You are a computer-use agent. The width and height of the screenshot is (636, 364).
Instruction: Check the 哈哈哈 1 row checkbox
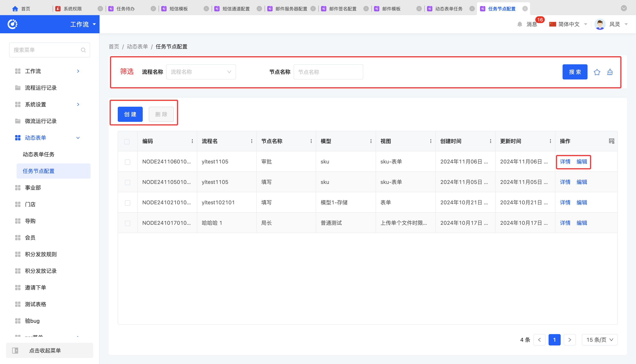(127, 223)
